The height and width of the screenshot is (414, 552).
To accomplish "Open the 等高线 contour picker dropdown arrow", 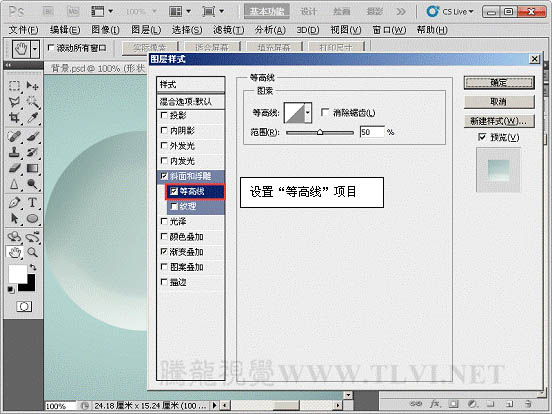I will point(308,113).
